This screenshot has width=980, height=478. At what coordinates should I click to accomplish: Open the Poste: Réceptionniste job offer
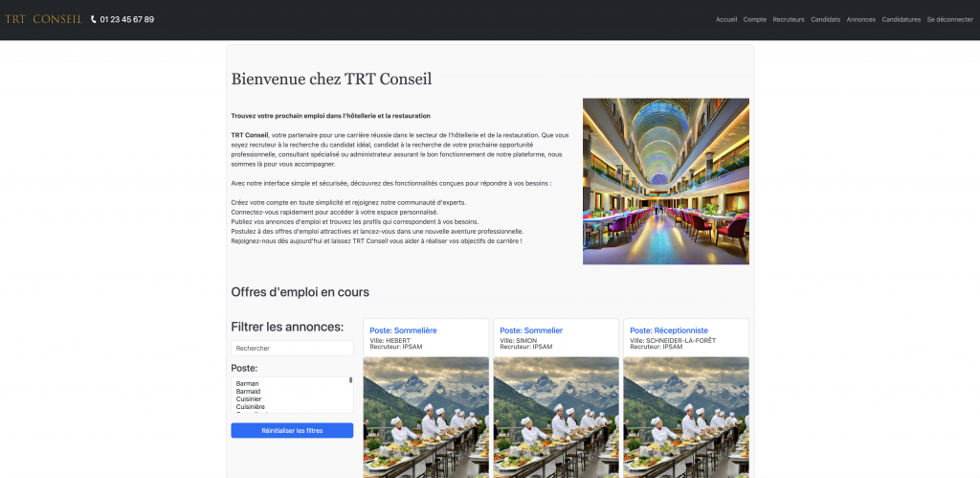[668, 330]
